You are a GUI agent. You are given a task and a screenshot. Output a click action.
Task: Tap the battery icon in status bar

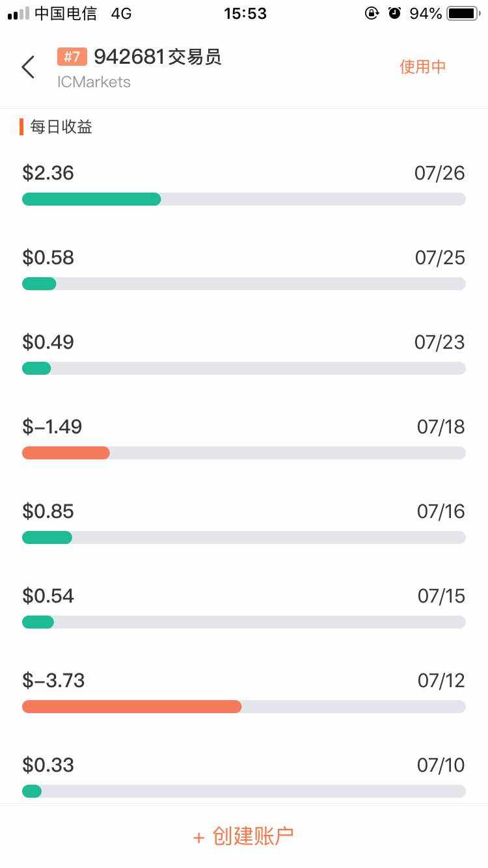(x=463, y=14)
